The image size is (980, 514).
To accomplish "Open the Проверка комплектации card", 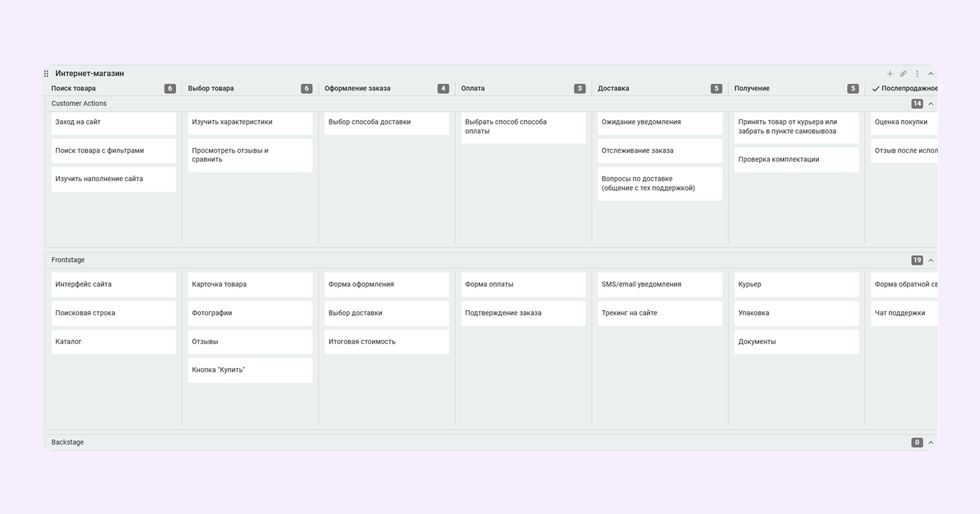I will pyautogui.click(x=797, y=160).
